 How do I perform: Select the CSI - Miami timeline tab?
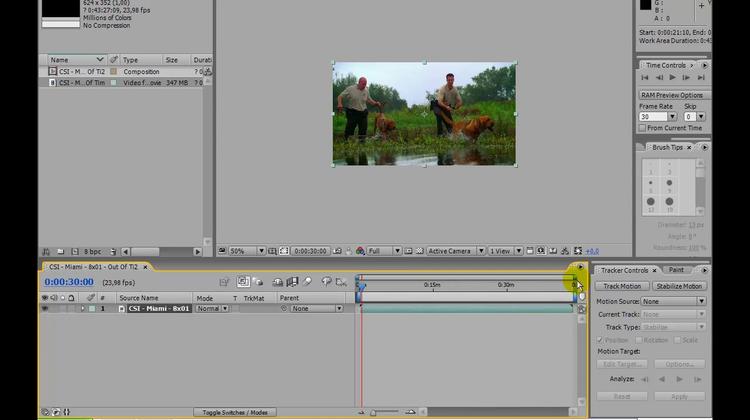tap(93, 267)
